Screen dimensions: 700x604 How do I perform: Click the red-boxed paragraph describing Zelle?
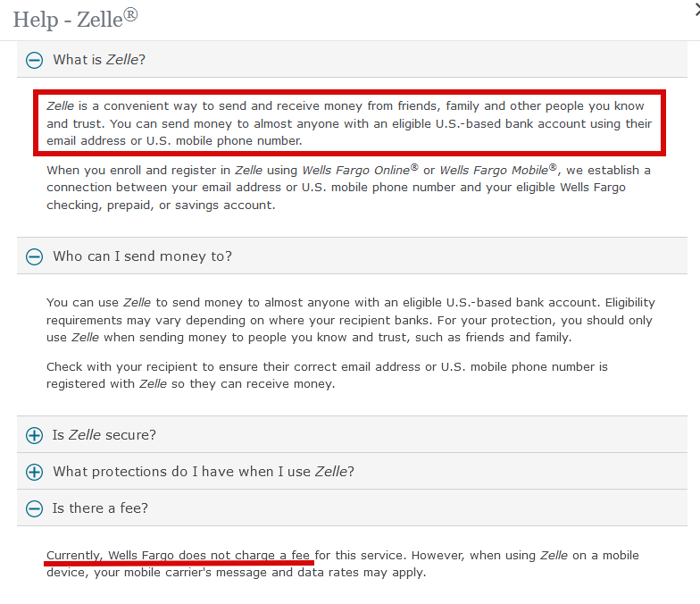click(349, 123)
